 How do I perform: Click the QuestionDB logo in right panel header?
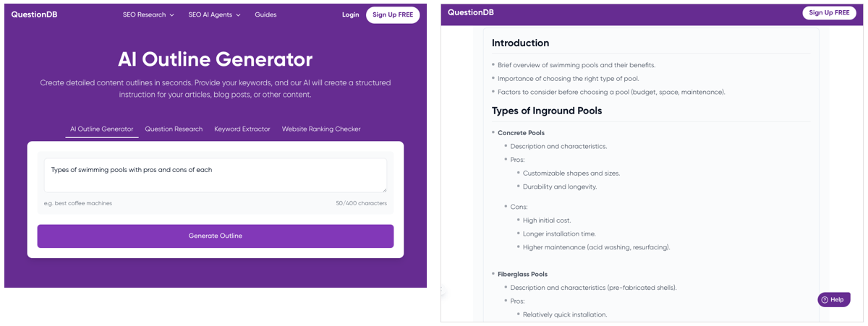(472, 12)
